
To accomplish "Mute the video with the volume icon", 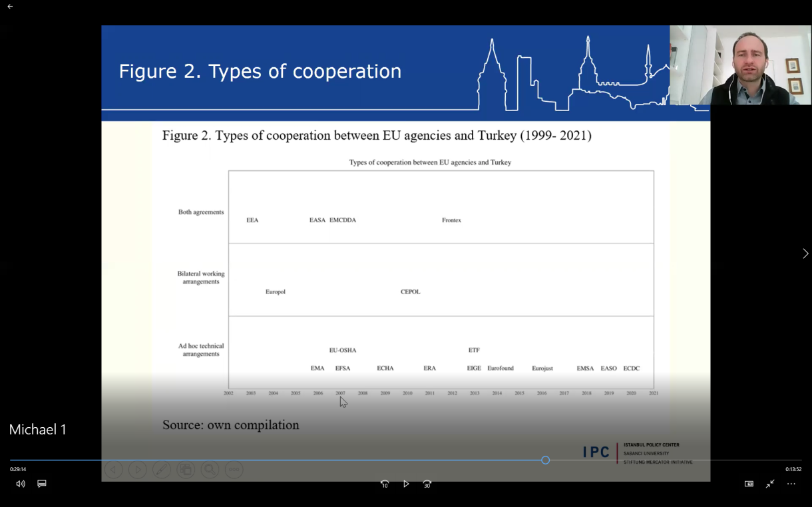I will point(21,484).
